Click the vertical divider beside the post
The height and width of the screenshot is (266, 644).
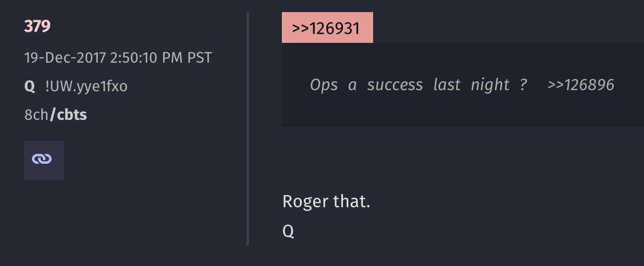tap(248, 129)
